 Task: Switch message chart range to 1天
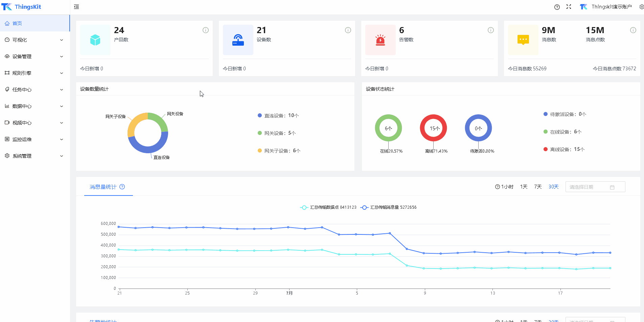(x=524, y=187)
